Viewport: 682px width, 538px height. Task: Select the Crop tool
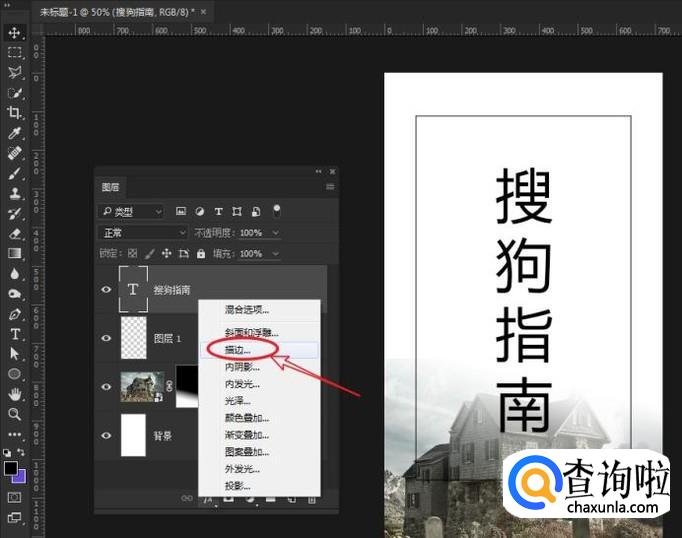tap(15, 113)
